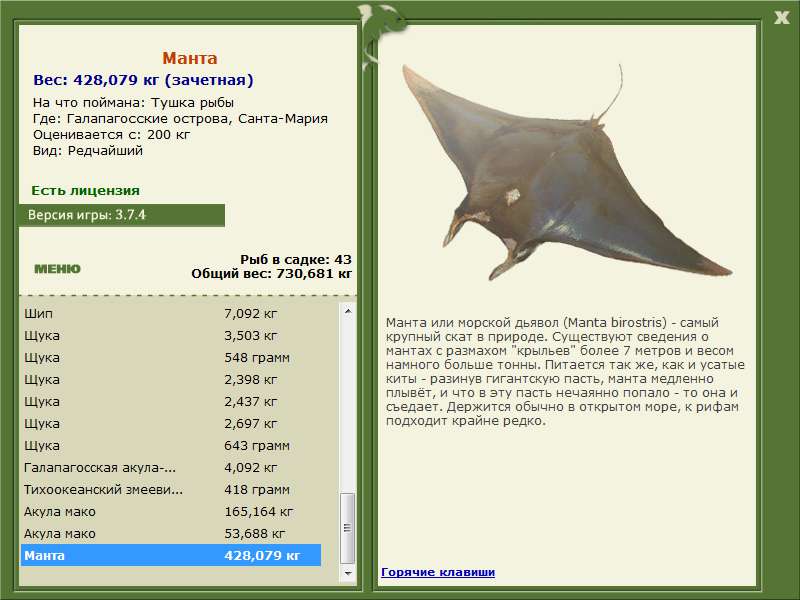The height and width of the screenshot is (600, 800).
Task: Click the Оценивается с: 200 кг line
Action: [111, 135]
